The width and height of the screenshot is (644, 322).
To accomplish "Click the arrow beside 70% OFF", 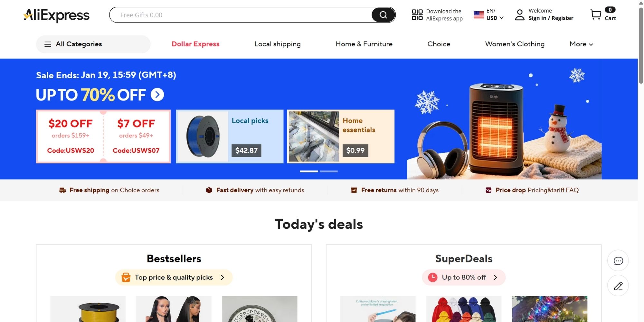I will tap(157, 95).
